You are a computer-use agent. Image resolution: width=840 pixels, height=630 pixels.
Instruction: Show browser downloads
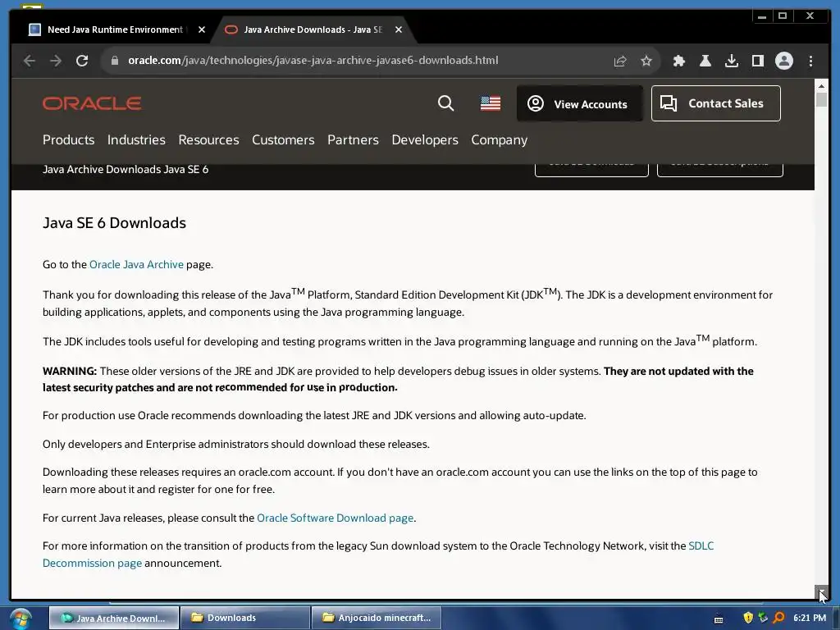click(731, 61)
